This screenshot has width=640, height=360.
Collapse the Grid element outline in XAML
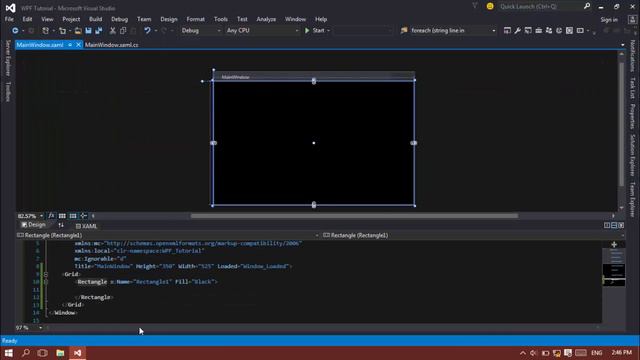coord(46,274)
